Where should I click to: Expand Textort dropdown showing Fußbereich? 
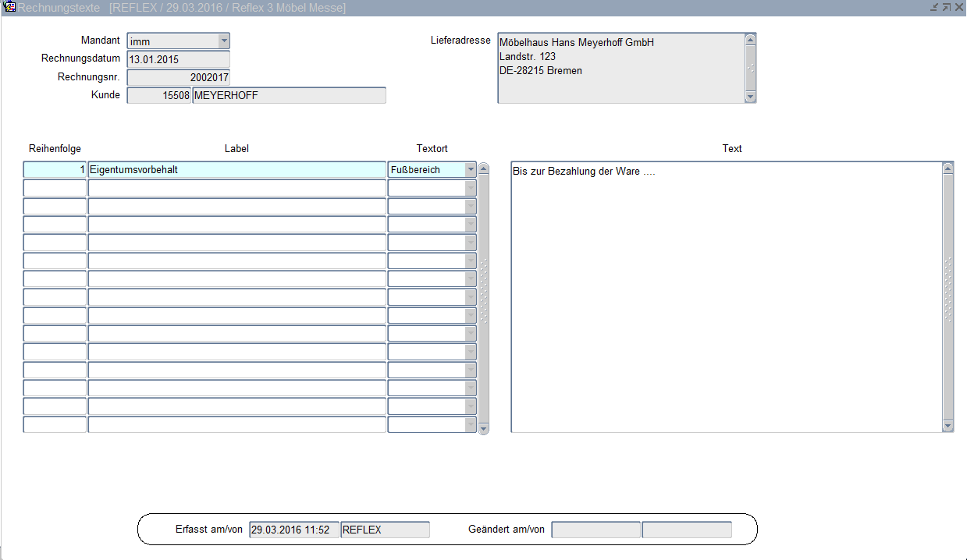click(470, 169)
